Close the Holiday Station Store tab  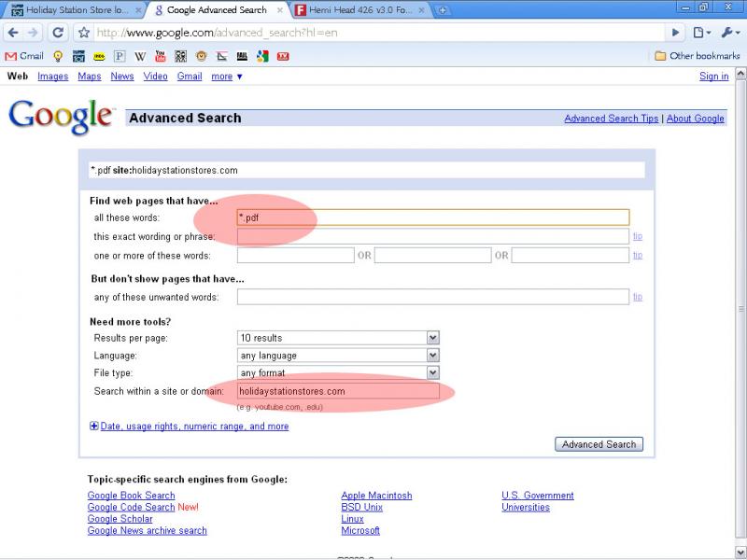pyautogui.click(x=138, y=10)
